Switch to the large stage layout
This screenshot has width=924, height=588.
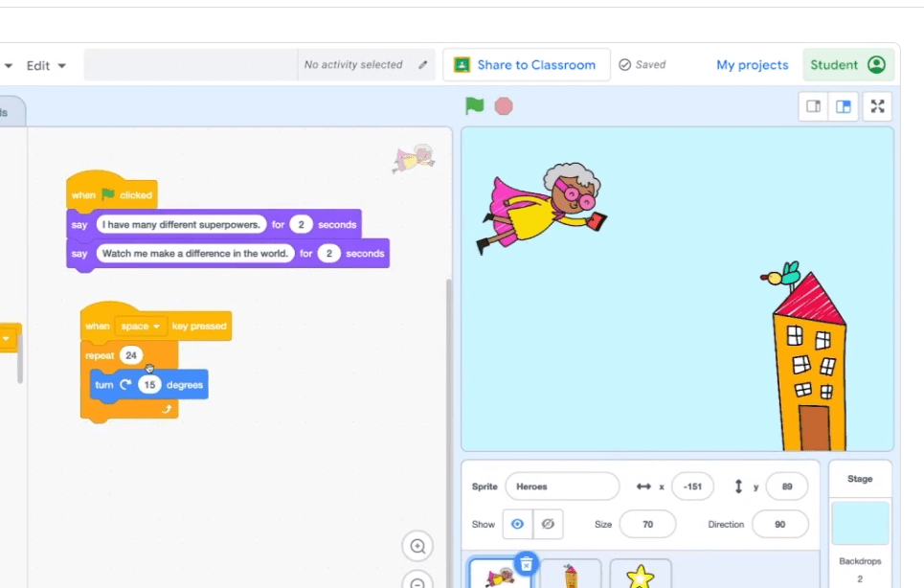(844, 106)
